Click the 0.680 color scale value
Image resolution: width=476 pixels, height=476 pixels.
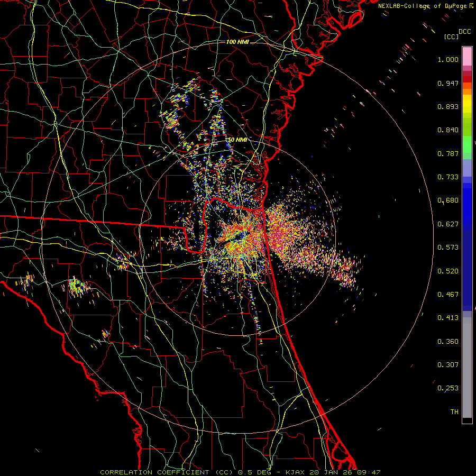(x=448, y=200)
